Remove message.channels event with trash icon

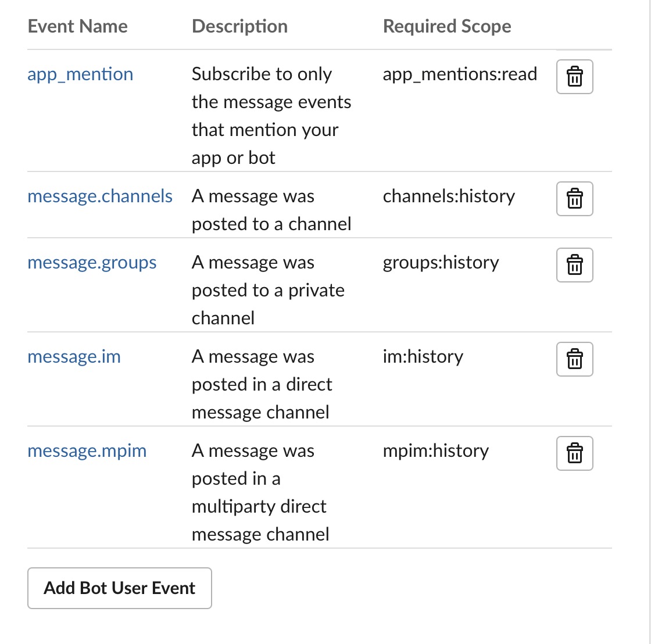574,199
